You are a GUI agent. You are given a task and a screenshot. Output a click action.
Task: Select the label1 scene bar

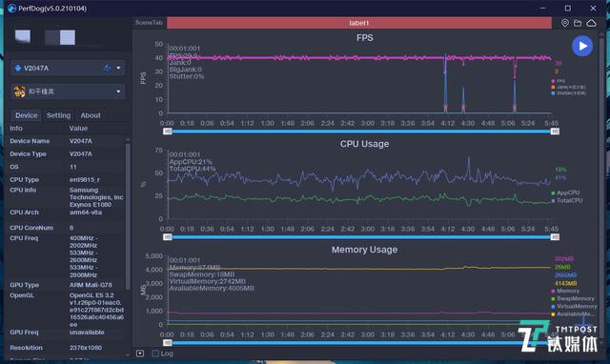pos(359,23)
